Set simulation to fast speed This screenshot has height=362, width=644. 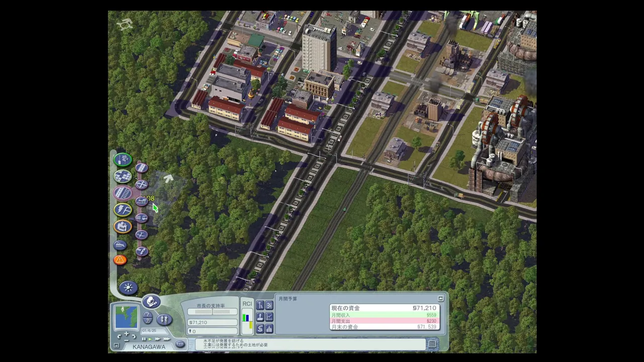(157, 339)
